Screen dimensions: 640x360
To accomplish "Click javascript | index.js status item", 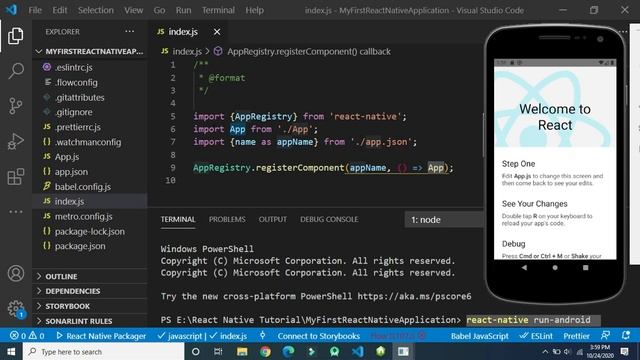I will (202, 336).
